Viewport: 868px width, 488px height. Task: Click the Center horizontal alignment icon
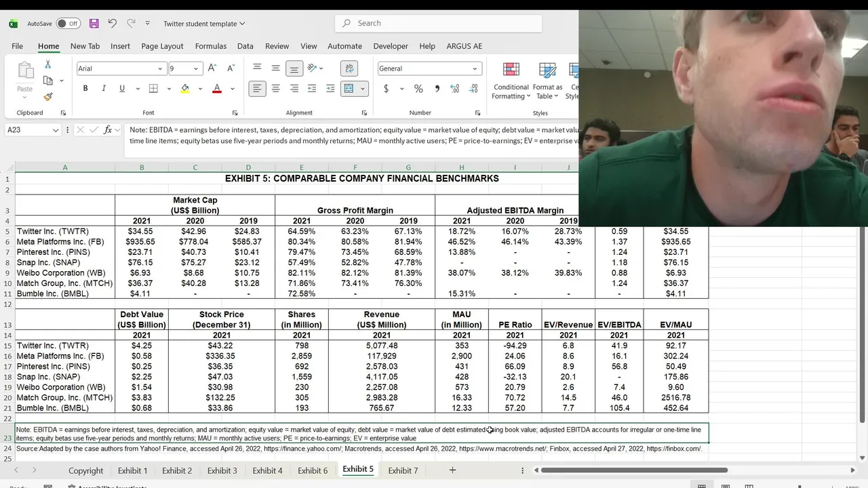point(275,89)
